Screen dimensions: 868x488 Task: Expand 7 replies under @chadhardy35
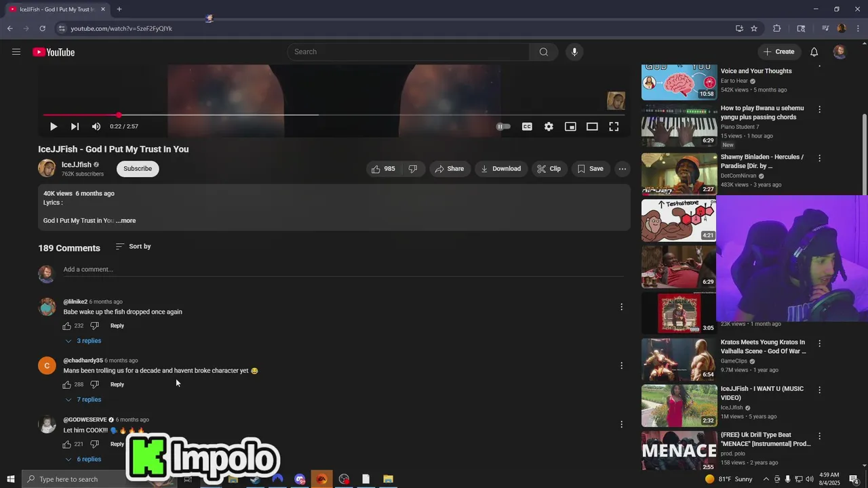pos(83,400)
